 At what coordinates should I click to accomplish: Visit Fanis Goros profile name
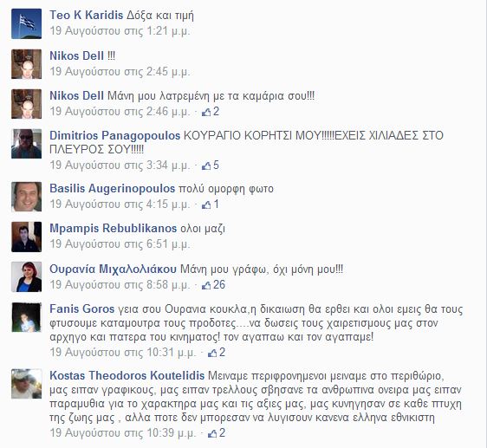click(82, 309)
